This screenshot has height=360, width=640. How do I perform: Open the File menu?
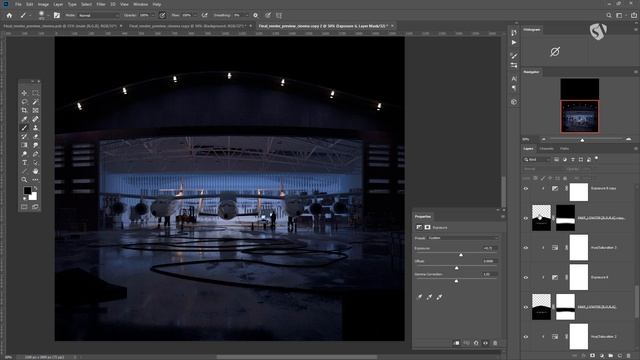[x=18, y=4]
